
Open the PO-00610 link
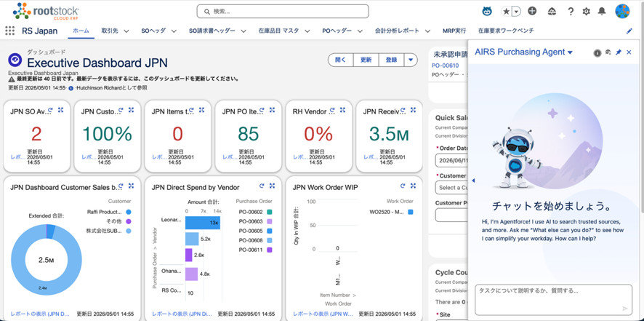(x=446, y=66)
